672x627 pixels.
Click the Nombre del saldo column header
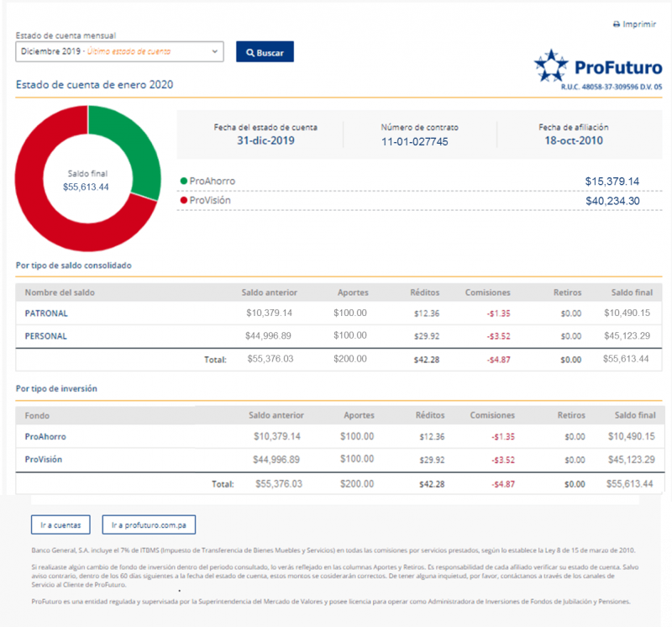click(x=60, y=292)
